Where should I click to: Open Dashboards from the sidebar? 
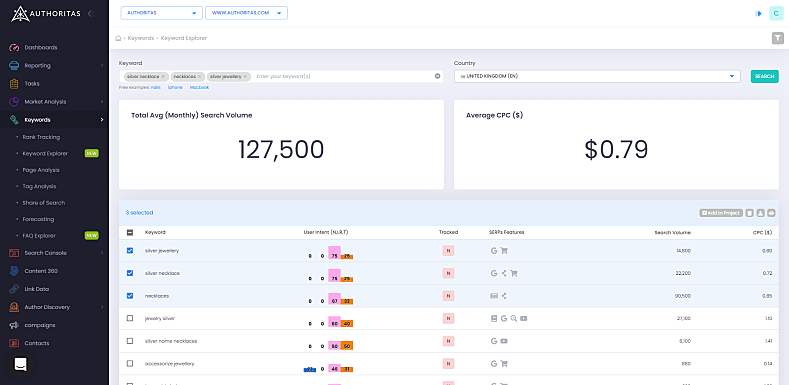[x=41, y=47]
